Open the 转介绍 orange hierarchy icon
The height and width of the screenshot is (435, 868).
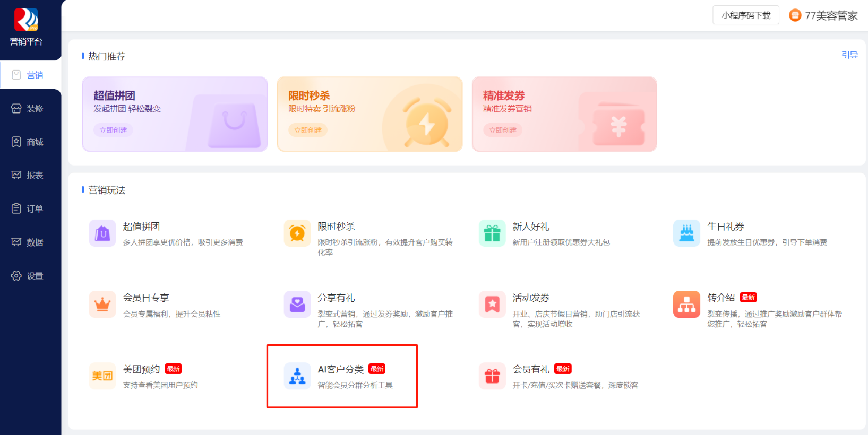click(x=686, y=304)
